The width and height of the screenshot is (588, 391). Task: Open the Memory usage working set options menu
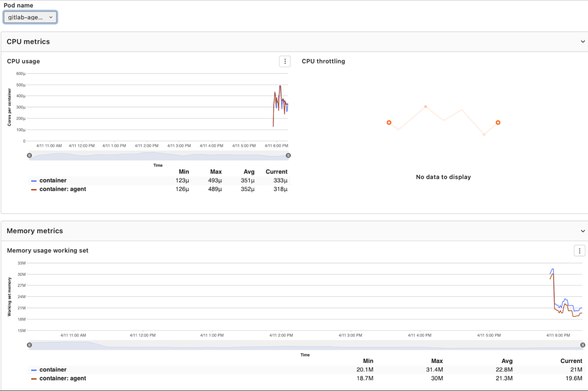pyautogui.click(x=580, y=251)
